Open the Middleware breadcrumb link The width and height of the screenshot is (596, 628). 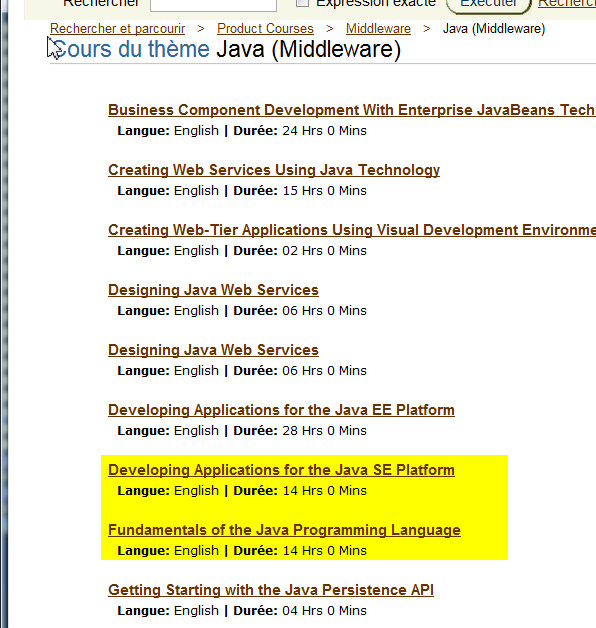[378, 29]
